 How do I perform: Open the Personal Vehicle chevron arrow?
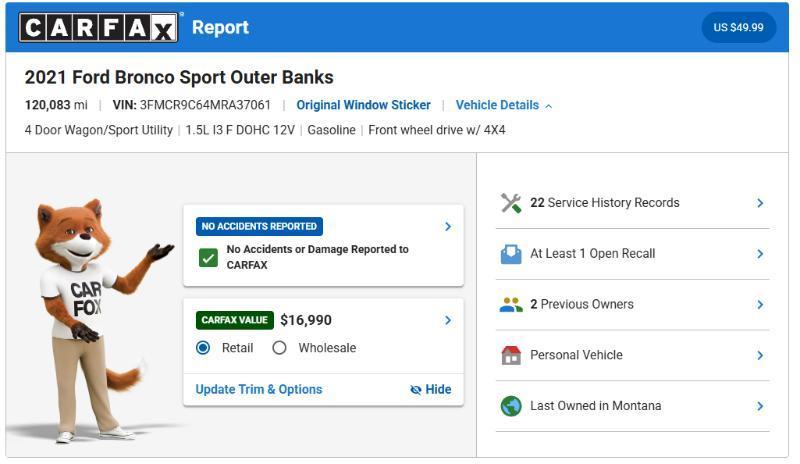760,355
